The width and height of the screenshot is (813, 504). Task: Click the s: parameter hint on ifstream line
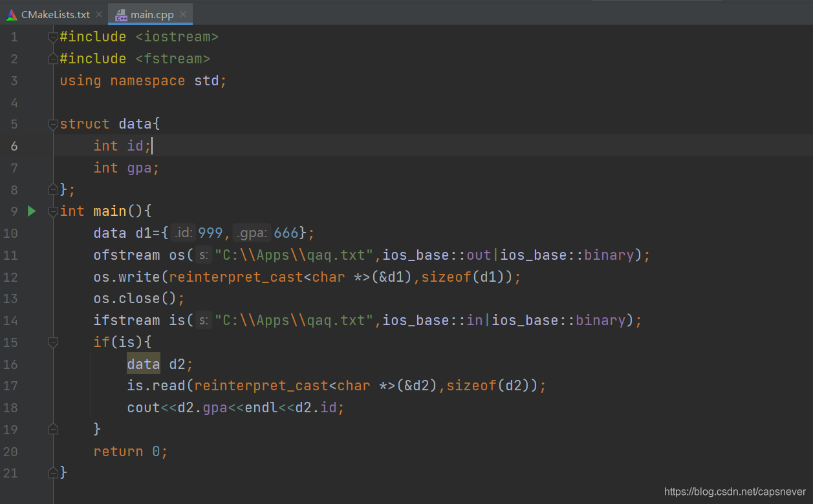(203, 320)
